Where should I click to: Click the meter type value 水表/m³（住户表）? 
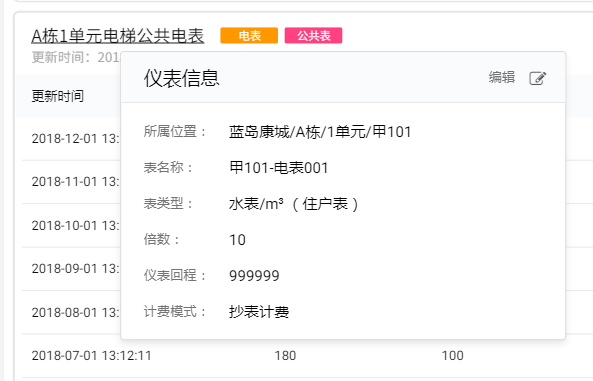click(294, 204)
